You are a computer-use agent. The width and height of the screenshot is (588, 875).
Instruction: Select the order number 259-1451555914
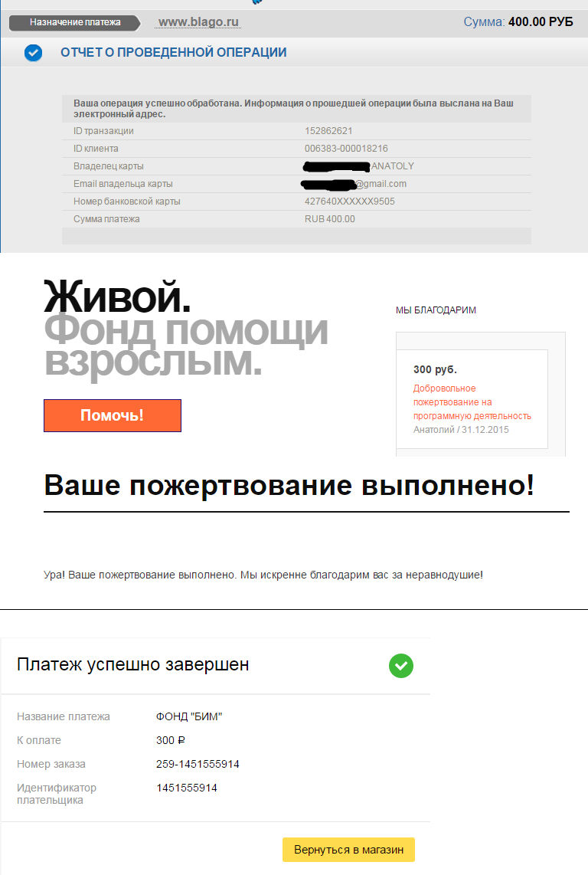[198, 764]
